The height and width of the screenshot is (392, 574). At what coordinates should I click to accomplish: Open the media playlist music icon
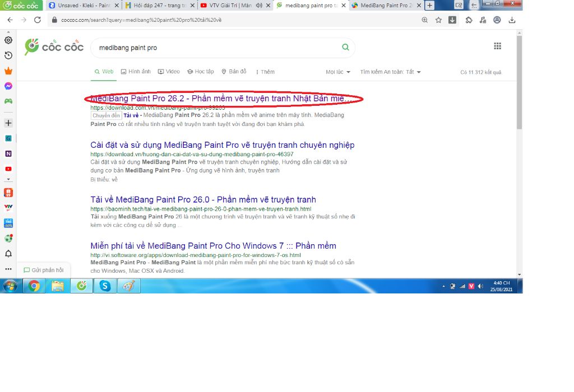[x=483, y=20]
